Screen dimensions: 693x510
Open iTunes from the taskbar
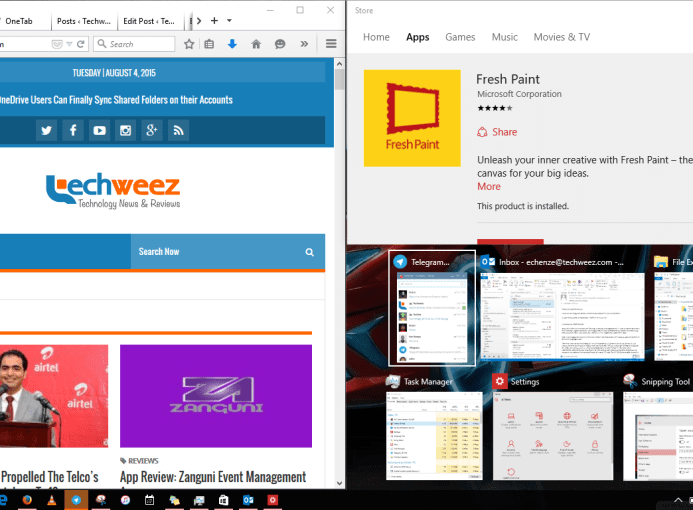(x=126, y=500)
